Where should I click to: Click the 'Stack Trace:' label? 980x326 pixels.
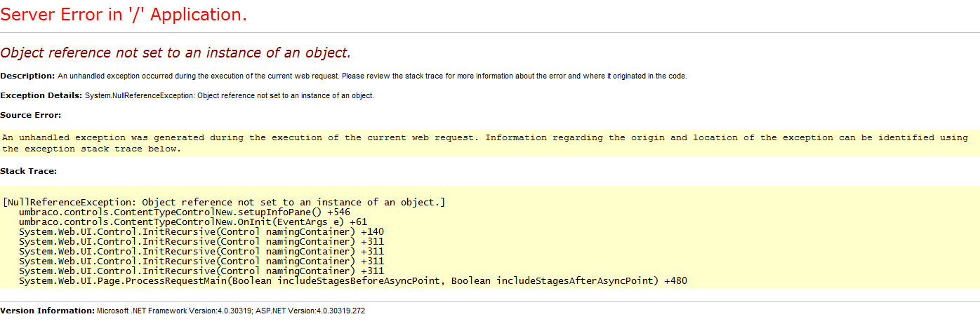pyautogui.click(x=29, y=171)
